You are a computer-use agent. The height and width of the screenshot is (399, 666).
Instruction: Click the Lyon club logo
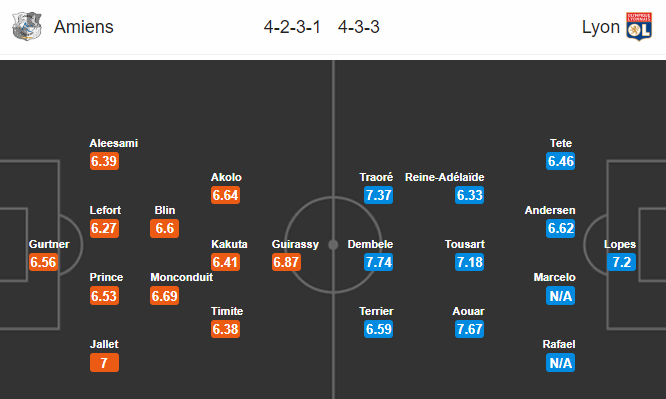639,26
